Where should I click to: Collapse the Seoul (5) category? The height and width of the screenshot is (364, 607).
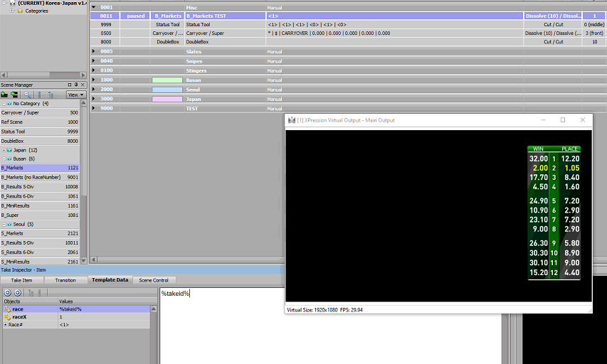click(4, 225)
